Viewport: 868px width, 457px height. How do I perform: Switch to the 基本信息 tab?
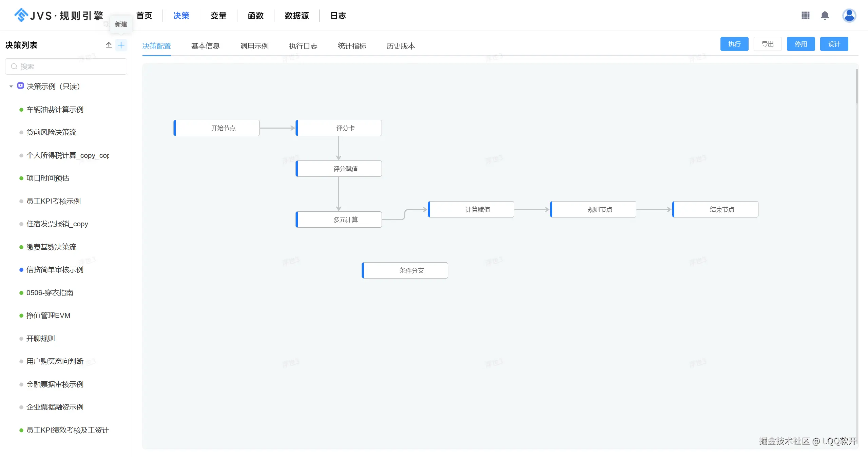(x=205, y=46)
